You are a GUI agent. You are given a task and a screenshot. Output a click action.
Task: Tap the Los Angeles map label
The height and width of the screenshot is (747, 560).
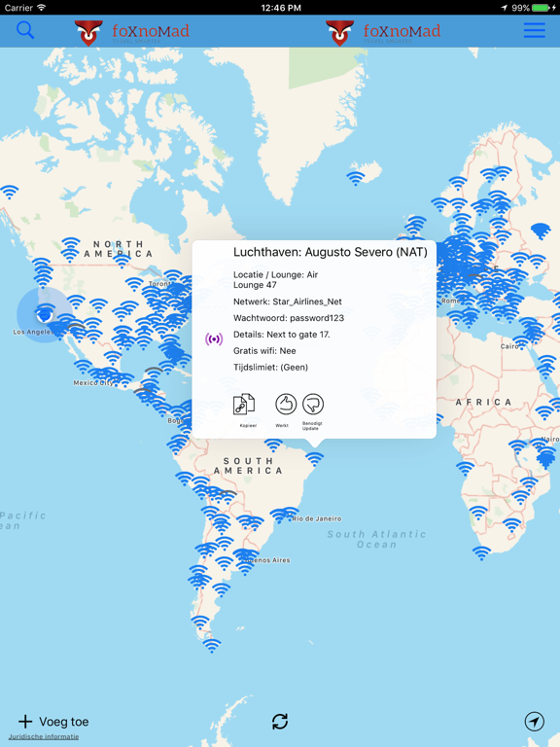[x=32, y=332]
